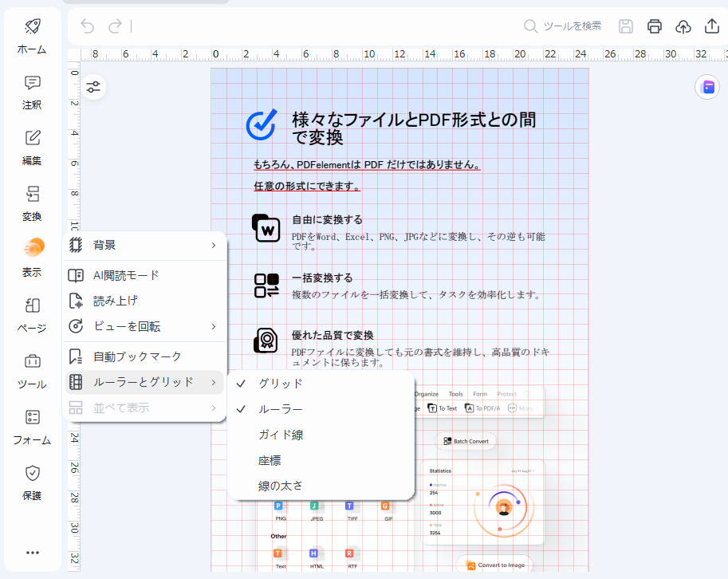This screenshot has width=728, height=579.
Task: Expand the 背景 submenu
Action: 144,246
